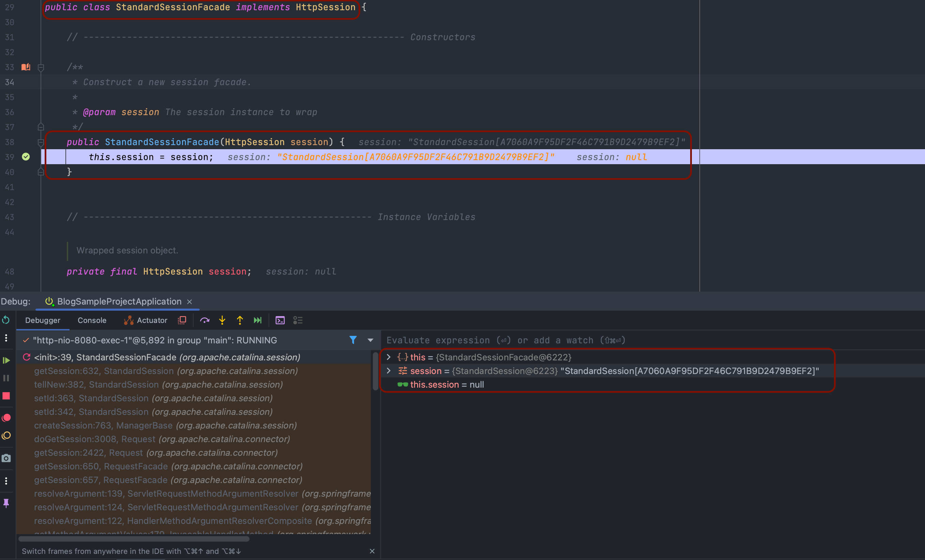Toggle the breakpoint on line 39
925x560 pixels.
point(26,157)
